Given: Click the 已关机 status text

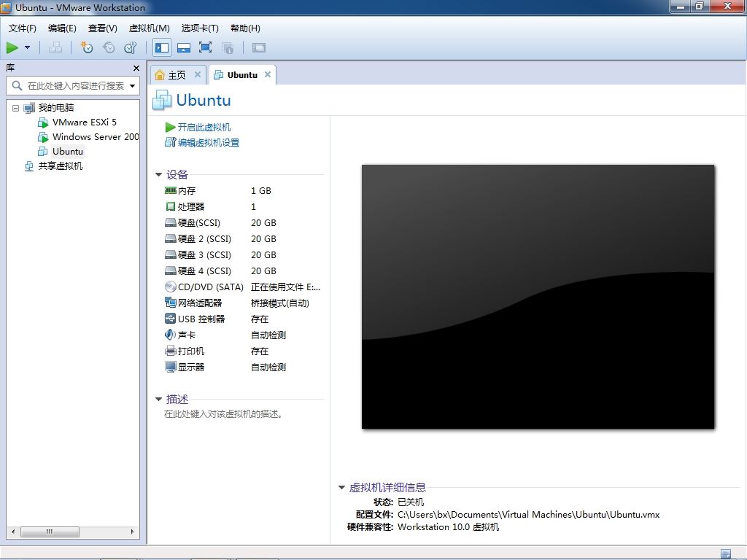Looking at the screenshot, I should point(410,502).
